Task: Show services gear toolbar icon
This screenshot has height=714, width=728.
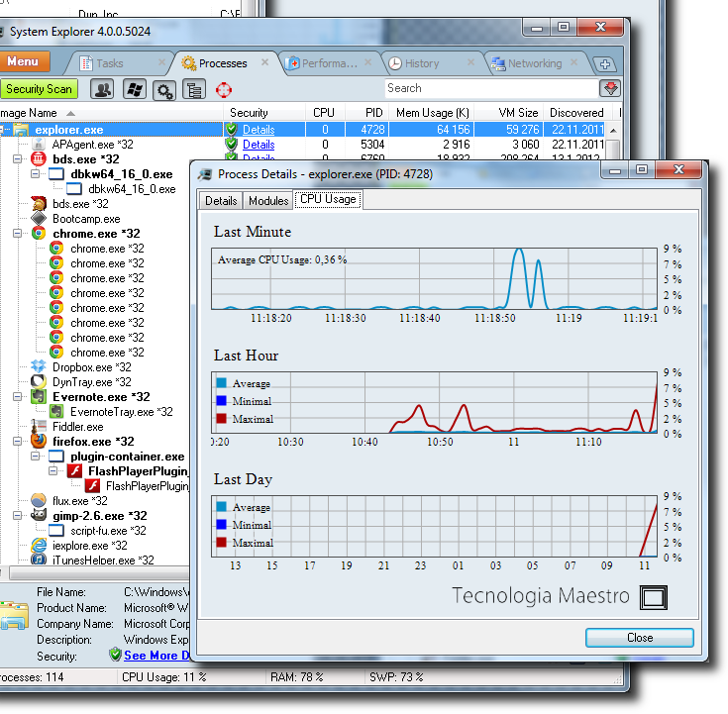Action: point(164,90)
